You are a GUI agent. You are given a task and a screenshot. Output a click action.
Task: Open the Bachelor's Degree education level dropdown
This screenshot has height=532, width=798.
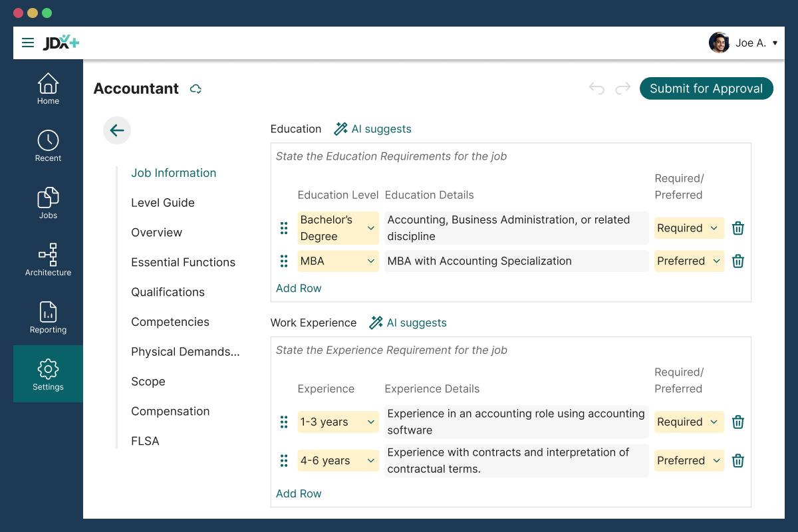point(338,227)
